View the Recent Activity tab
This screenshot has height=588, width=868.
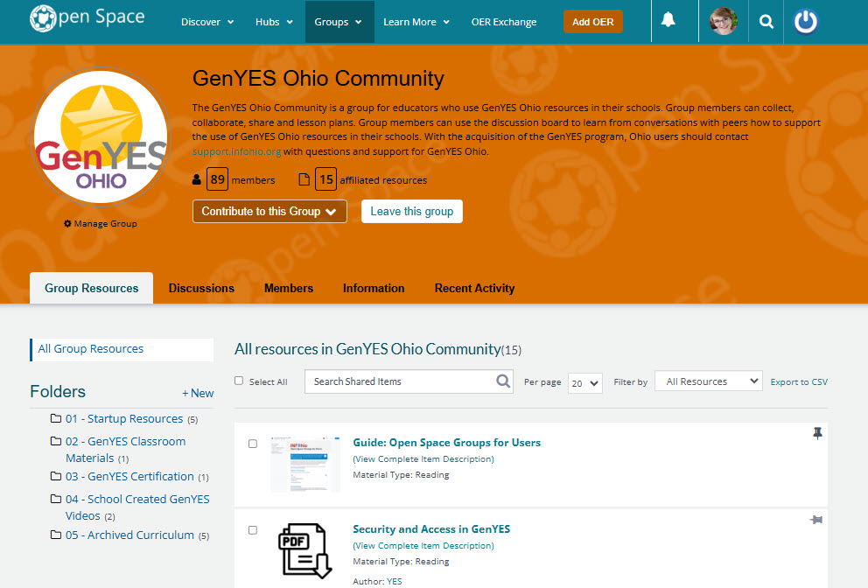[474, 288]
